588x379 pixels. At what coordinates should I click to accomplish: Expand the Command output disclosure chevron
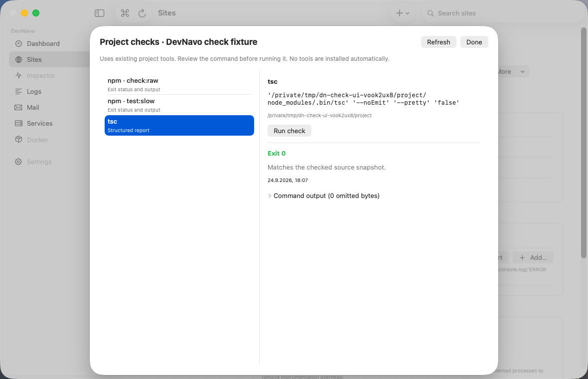270,196
